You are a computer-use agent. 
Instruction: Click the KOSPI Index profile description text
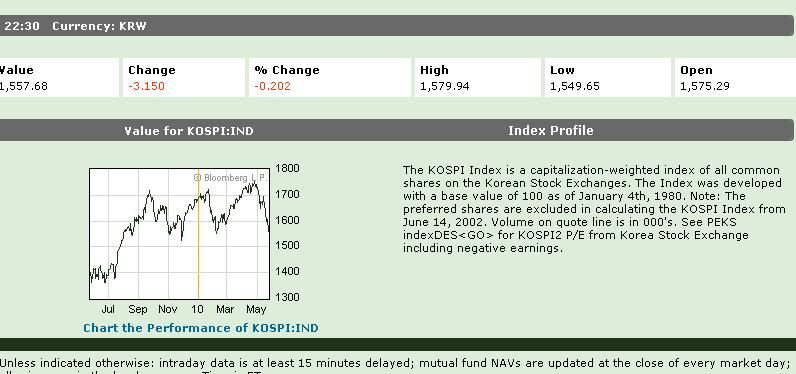pos(594,209)
